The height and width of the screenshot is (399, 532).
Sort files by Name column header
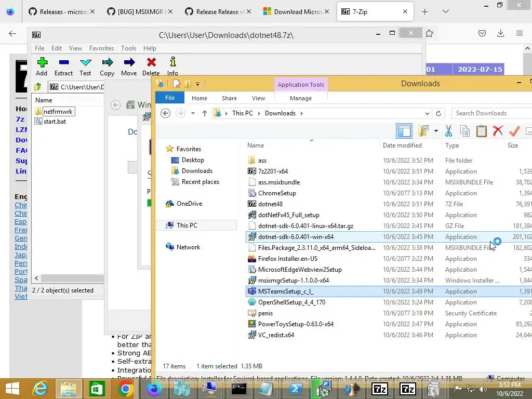(256, 145)
